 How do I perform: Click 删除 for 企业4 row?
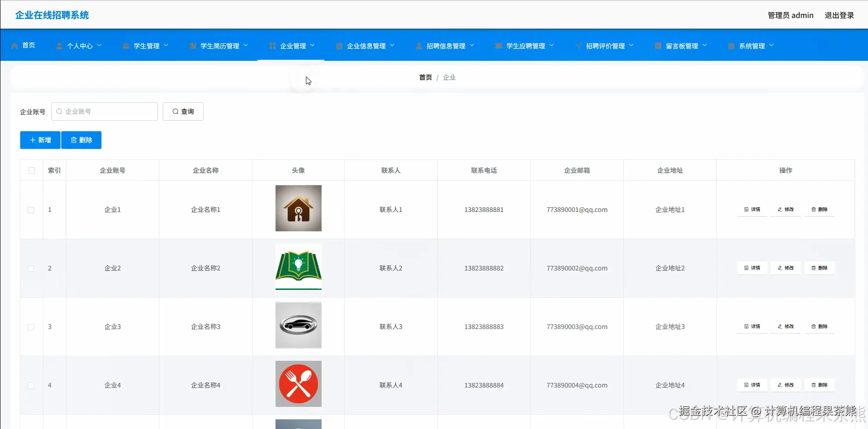click(x=819, y=385)
